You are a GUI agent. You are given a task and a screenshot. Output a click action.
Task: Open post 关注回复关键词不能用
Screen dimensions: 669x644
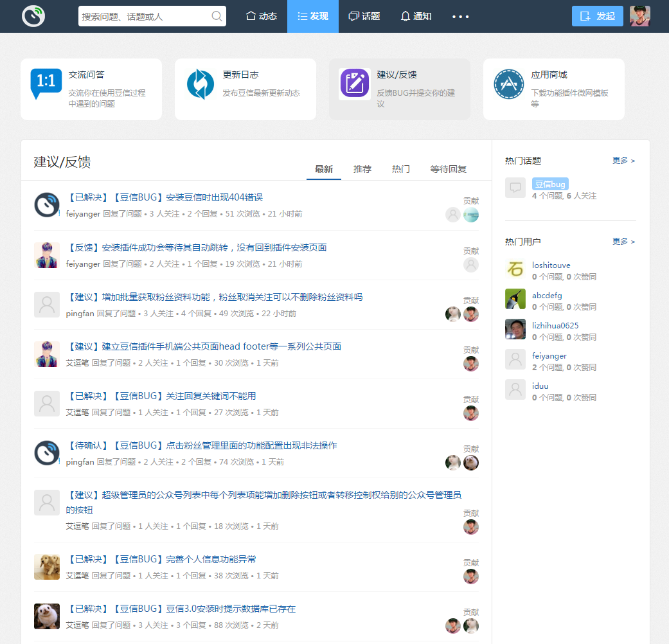coord(161,396)
